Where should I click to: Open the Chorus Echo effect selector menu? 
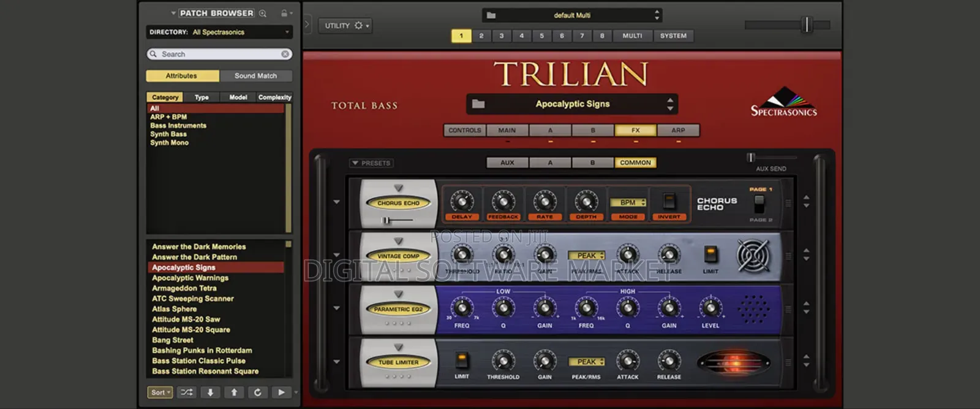[x=399, y=188]
